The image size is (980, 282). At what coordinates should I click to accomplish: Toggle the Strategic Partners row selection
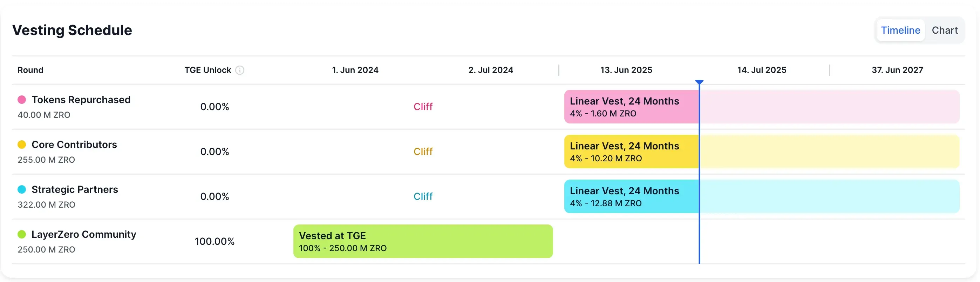click(75, 189)
